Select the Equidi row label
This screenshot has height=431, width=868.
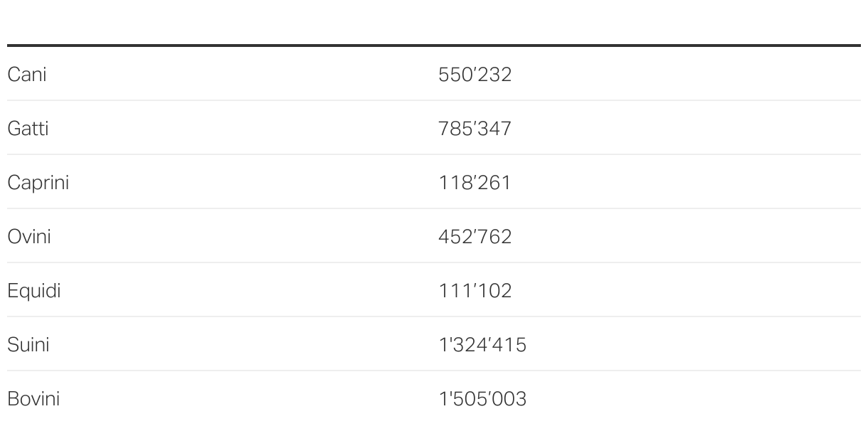pyautogui.click(x=34, y=291)
